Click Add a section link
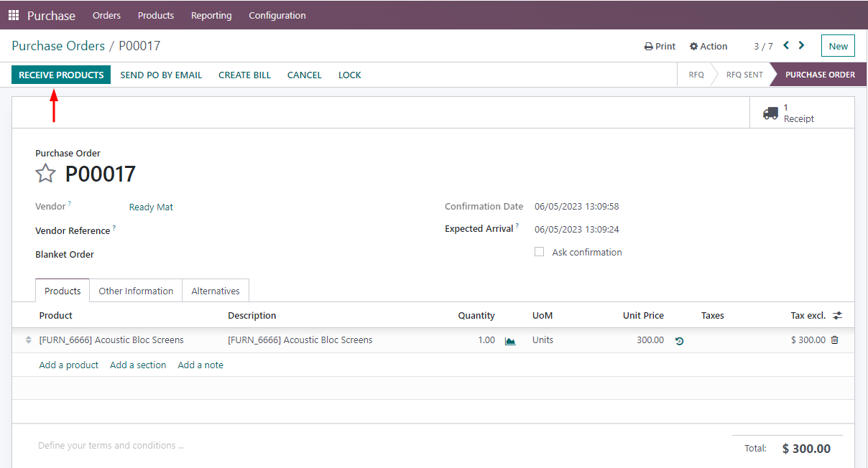 click(138, 365)
